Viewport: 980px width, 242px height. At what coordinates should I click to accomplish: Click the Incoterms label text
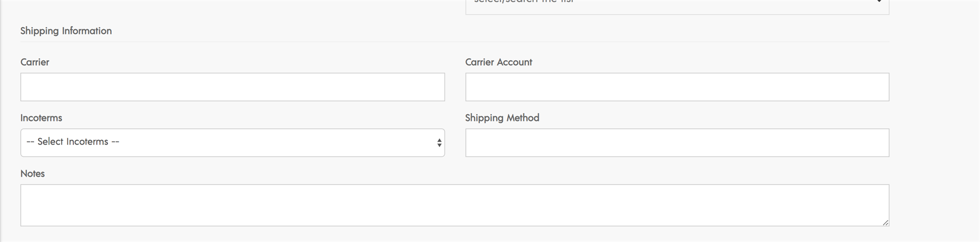[41, 117]
